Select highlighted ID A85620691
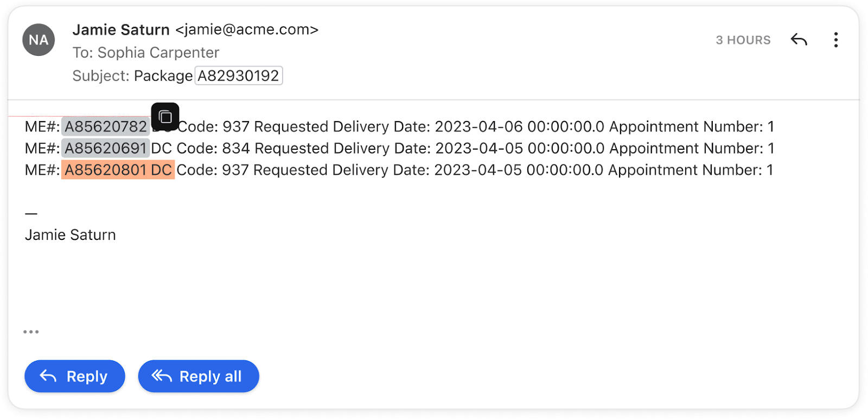 106,148
